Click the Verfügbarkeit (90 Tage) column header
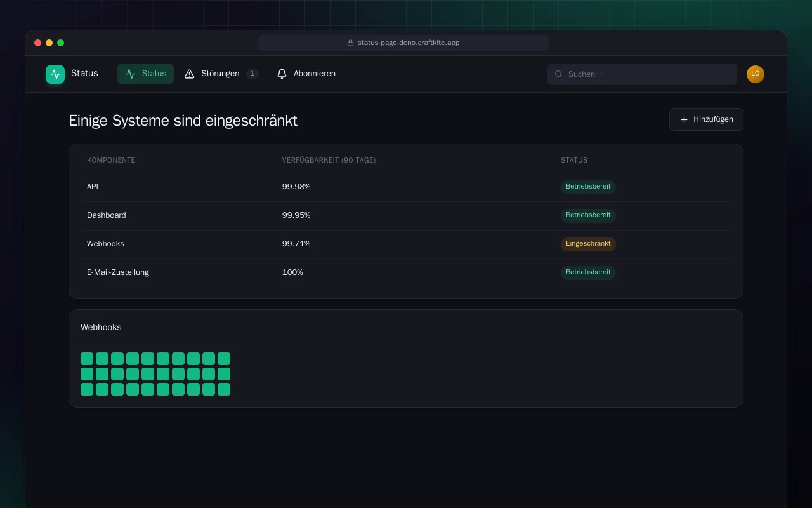This screenshot has width=812, height=508. (329, 160)
